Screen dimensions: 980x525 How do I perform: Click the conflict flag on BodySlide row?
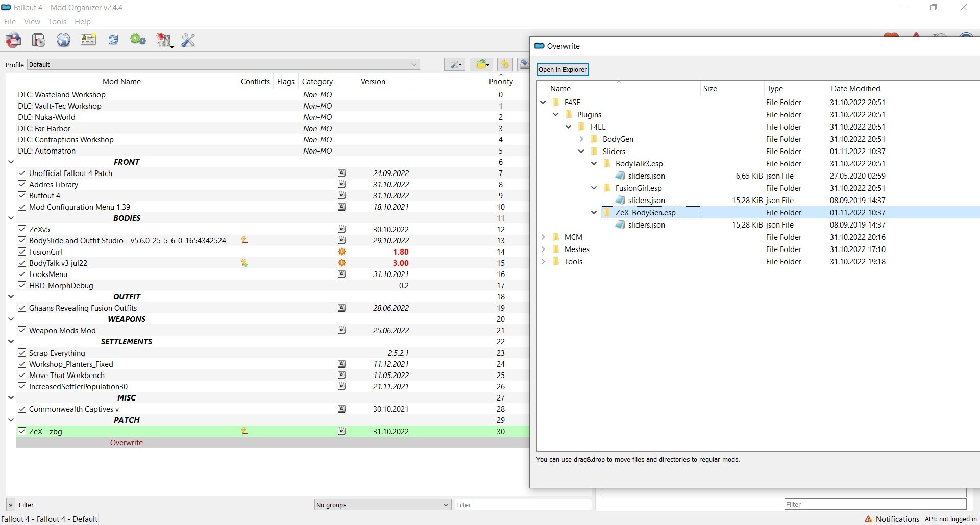244,240
